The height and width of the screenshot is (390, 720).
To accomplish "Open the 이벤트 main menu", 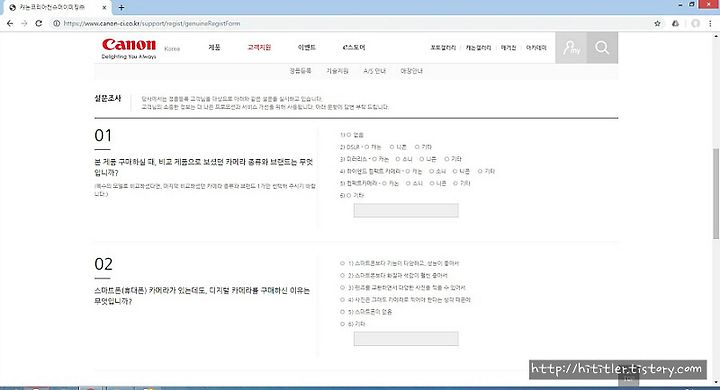I will (307, 47).
